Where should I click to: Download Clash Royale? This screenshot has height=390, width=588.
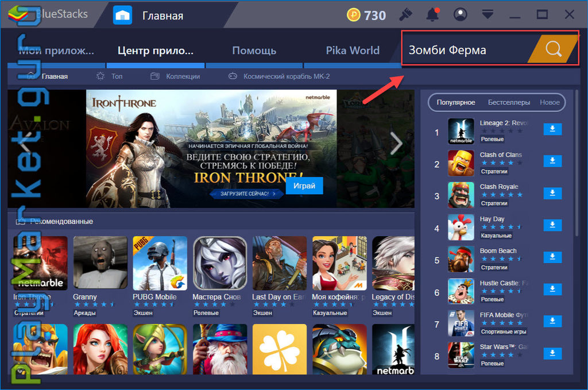[552, 193]
